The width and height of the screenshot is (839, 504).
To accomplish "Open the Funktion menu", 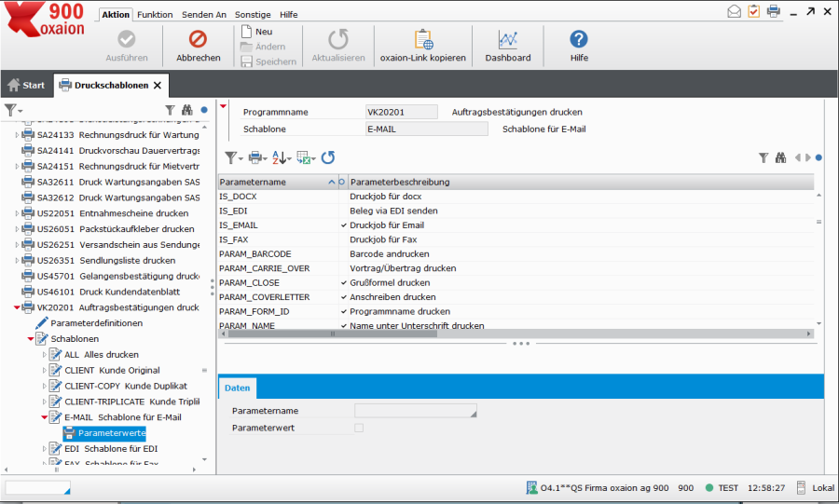I will 155,14.
